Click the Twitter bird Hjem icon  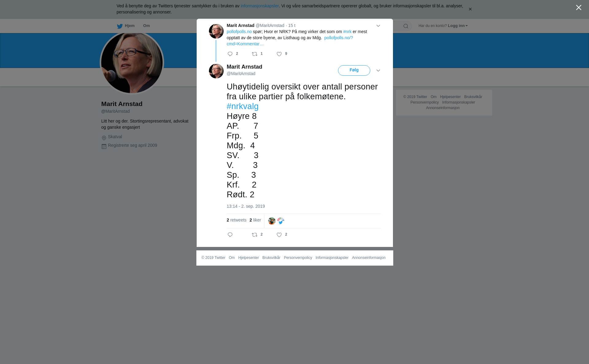tap(120, 26)
